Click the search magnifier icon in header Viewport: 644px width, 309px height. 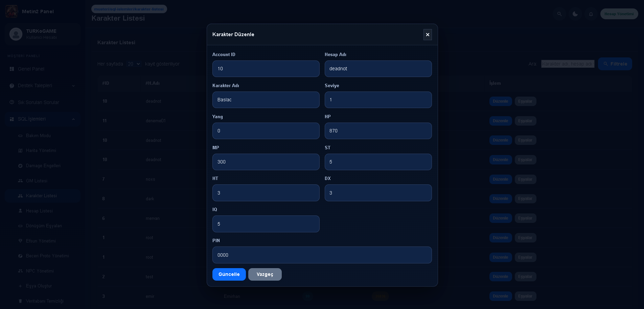point(559,14)
